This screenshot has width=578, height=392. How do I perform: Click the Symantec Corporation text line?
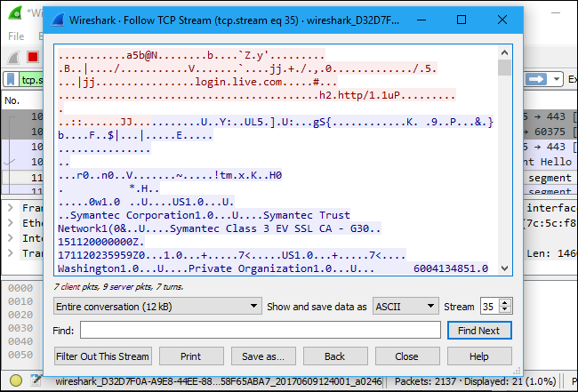(x=204, y=215)
